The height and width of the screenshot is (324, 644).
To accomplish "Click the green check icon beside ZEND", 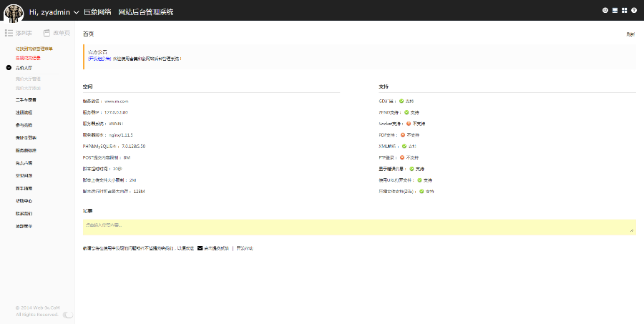I will click(406, 112).
